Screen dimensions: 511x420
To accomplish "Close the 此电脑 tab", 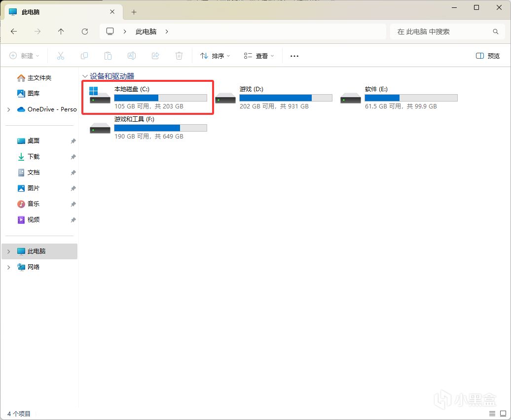I will (112, 12).
